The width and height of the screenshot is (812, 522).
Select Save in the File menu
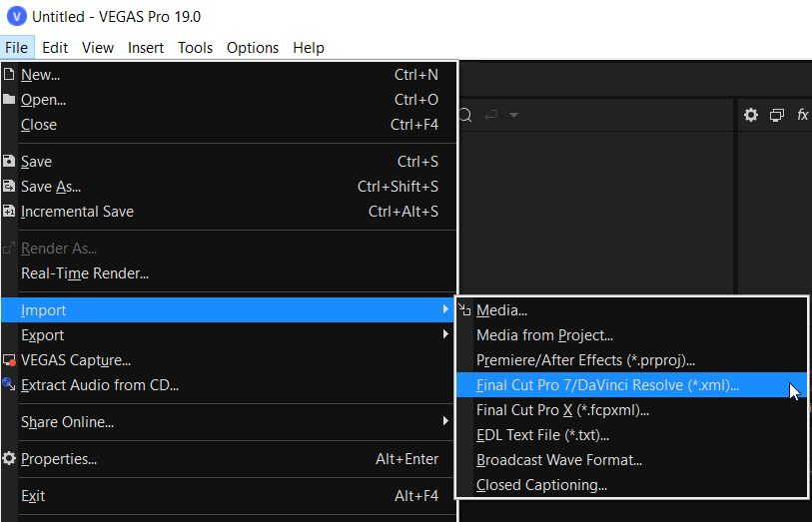point(229,162)
